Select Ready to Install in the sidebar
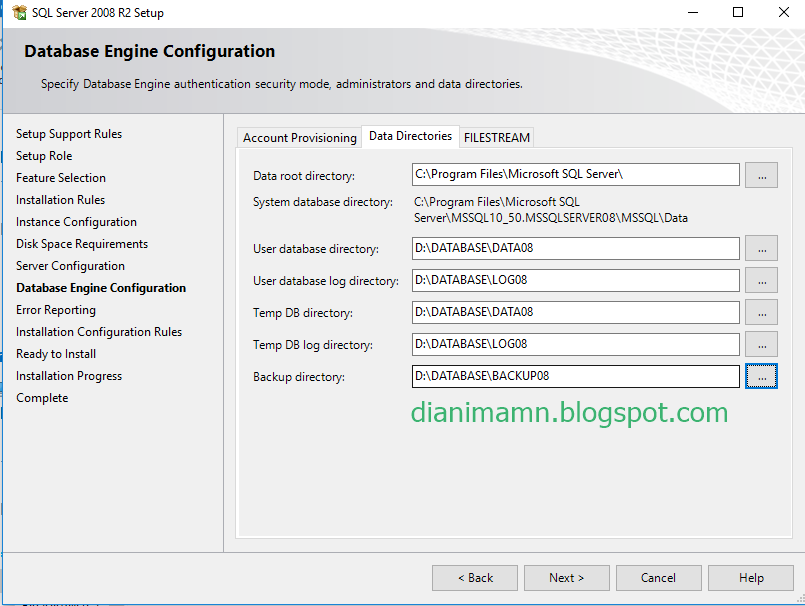The height and width of the screenshot is (606, 805). (56, 353)
